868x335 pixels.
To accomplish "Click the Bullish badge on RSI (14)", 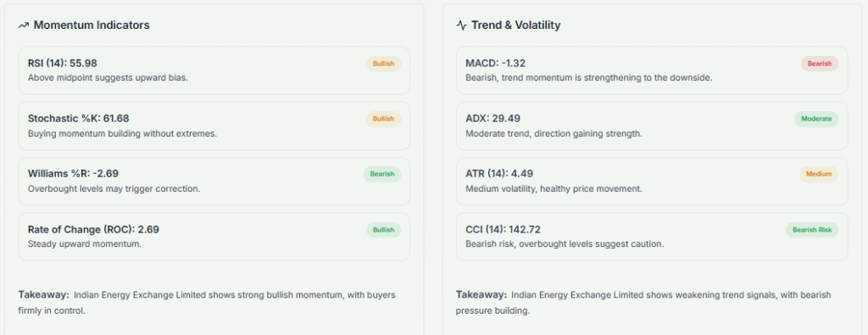I will (384, 64).
